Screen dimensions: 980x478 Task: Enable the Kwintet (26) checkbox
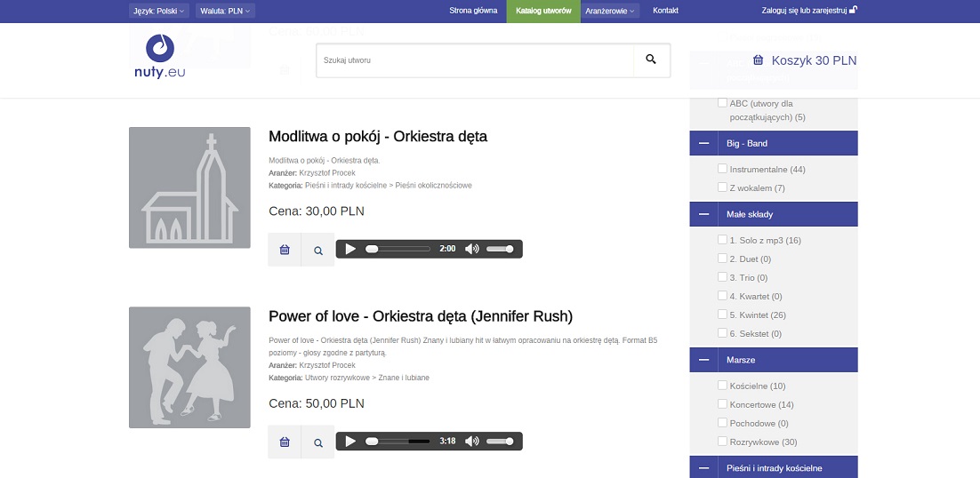pos(723,315)
